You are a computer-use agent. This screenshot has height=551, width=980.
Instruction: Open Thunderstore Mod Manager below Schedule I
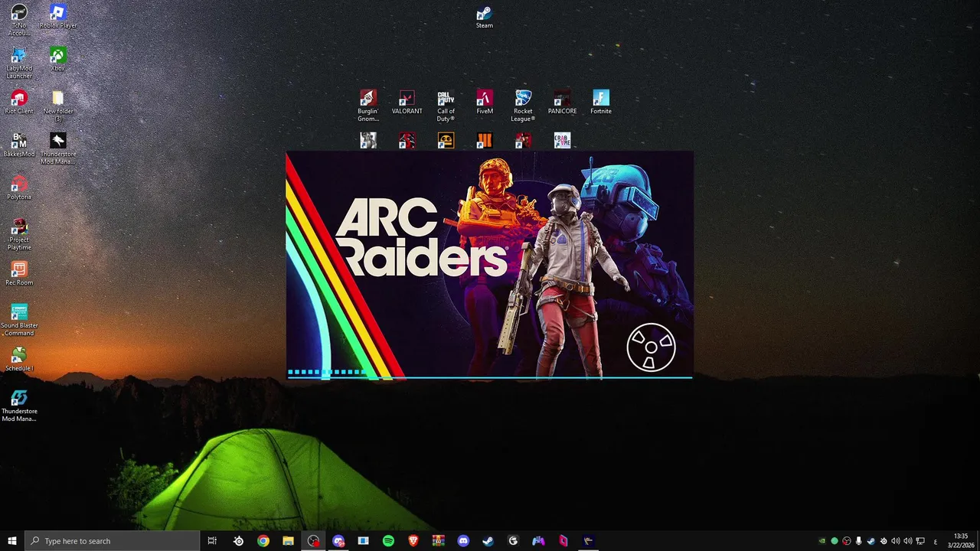pyautogui.click(x=19, y=406)
